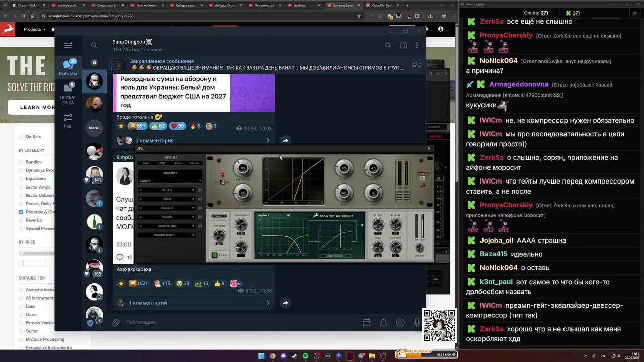This screenshot has height=362, width=644.
Task: Open Discord from the taskbar
Action: (283, 356)
